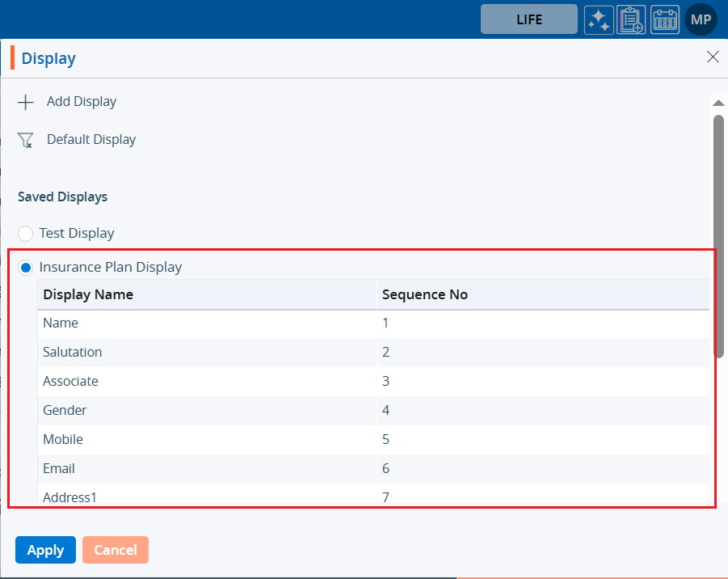Close the Display panel with X
Image resolution: width=728 pixels, height=579 pixels.
click(x=713, y=57)
